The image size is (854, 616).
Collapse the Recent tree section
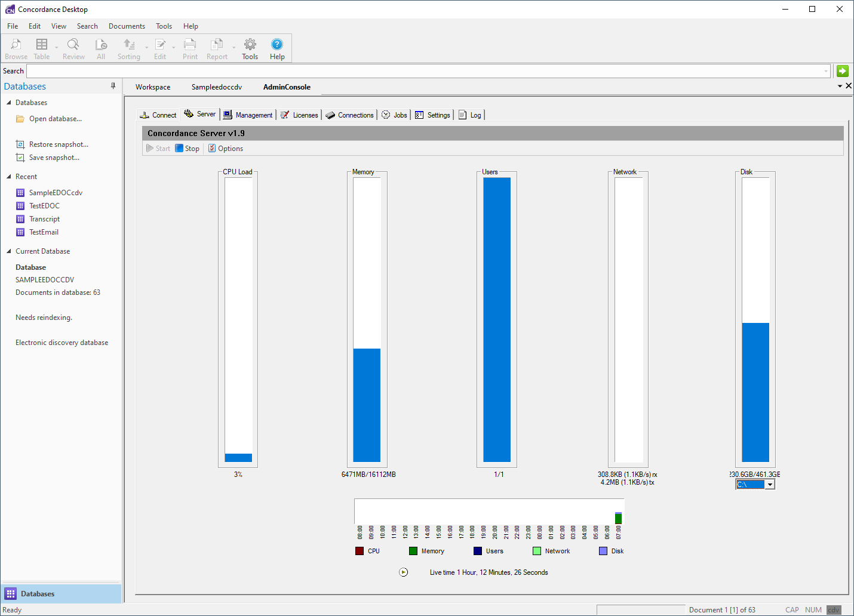[x=9, y=177]
